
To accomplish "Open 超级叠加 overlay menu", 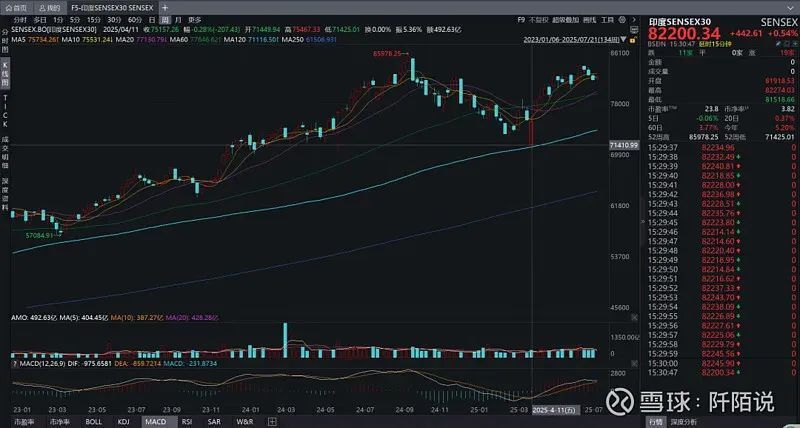I will coord(565,20).
